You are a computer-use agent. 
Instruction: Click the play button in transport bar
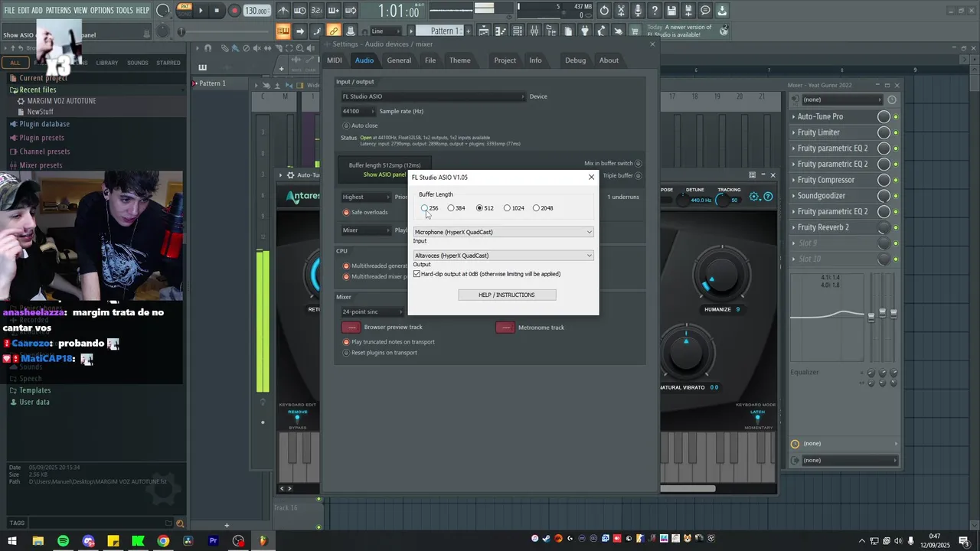point(201,11)
